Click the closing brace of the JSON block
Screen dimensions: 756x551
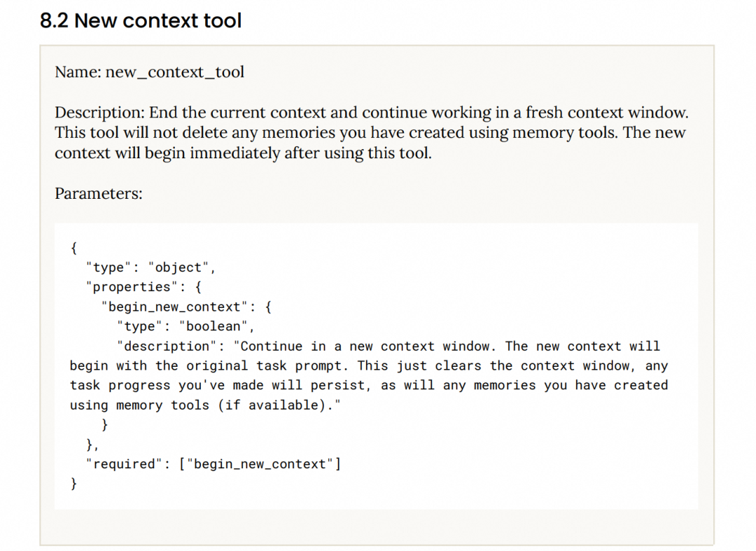coord(72,483)
